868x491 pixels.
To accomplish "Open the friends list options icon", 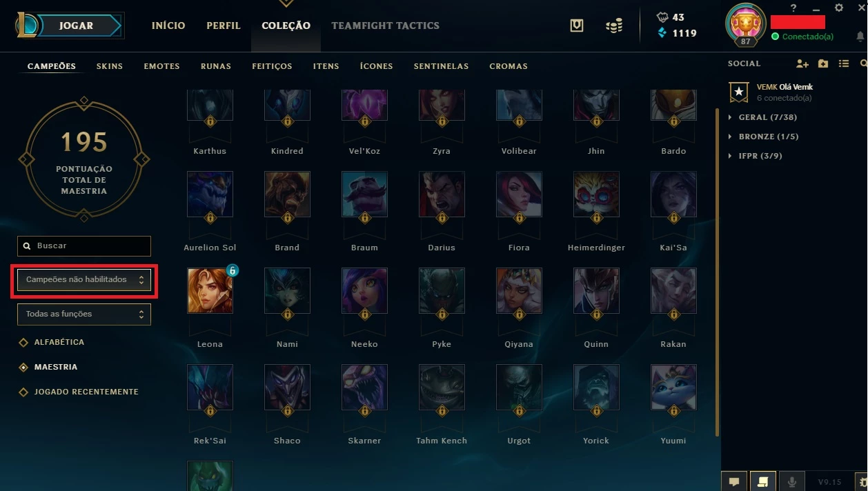I will 843,63.
